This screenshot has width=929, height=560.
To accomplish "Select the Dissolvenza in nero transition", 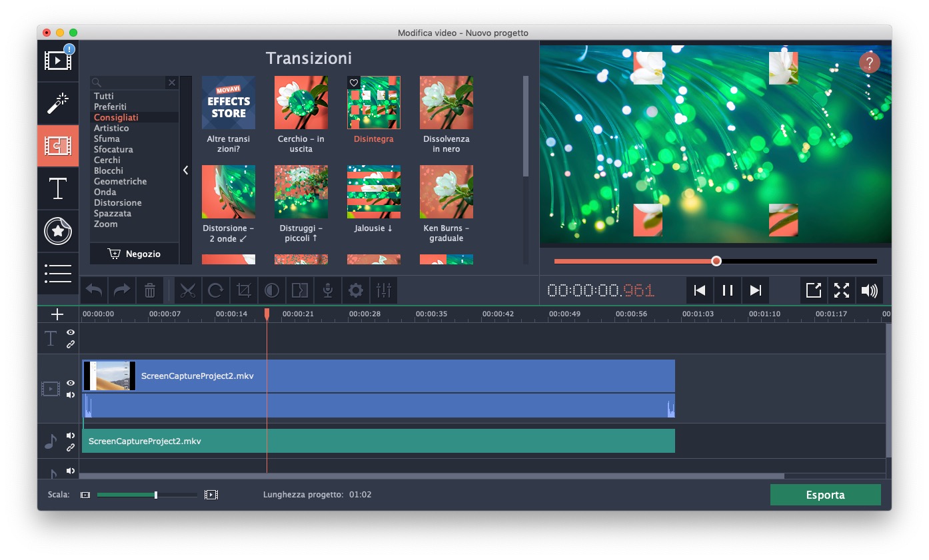I will click(x=447, y=103).
